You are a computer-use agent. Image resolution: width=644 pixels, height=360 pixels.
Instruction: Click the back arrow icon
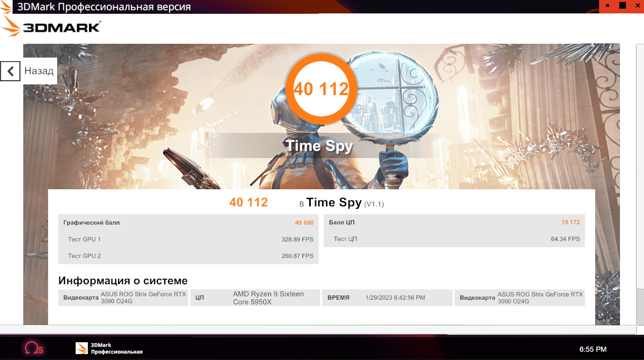click(x=10, y=71)
